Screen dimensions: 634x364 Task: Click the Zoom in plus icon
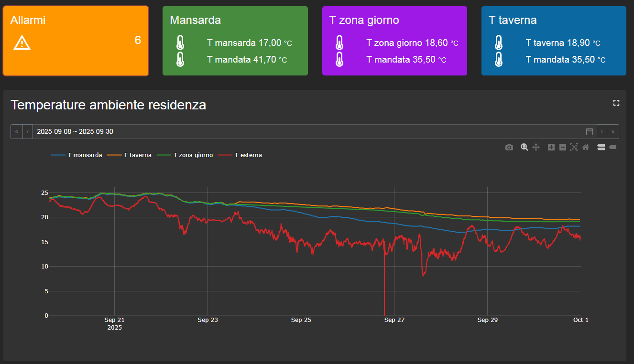click(551, 148)
